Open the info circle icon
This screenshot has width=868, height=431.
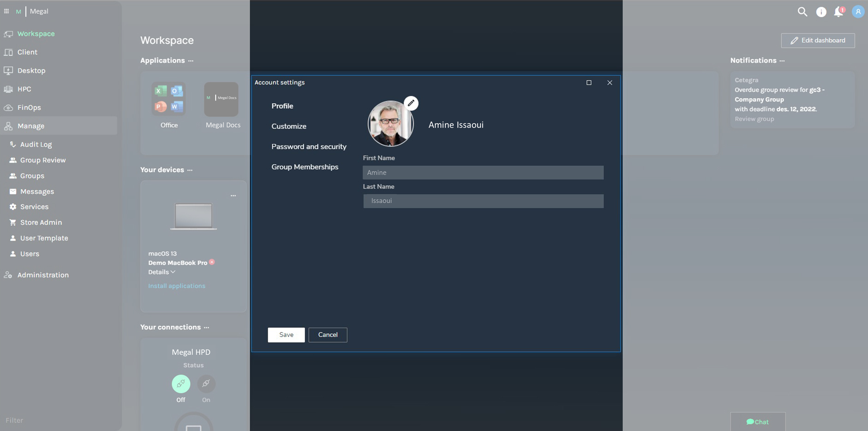coord(821,12)
